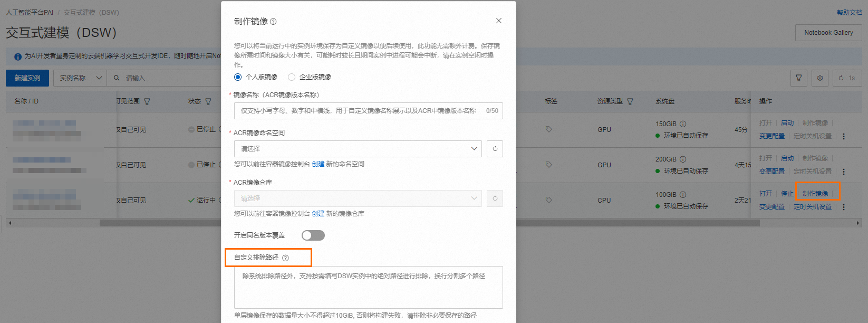Click 创建 link for a new 镜像仓库
Image resolution: width=868 pixels, height=323 pixels.
pos(318,214)
